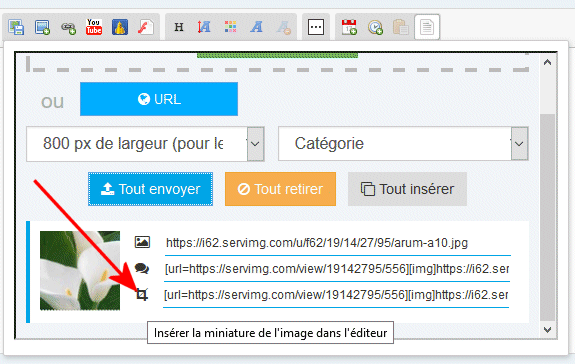This screenshot has height=364, width=575.
Task: Click the blue Dailymotion icon
Action: [x=120, y=27]
